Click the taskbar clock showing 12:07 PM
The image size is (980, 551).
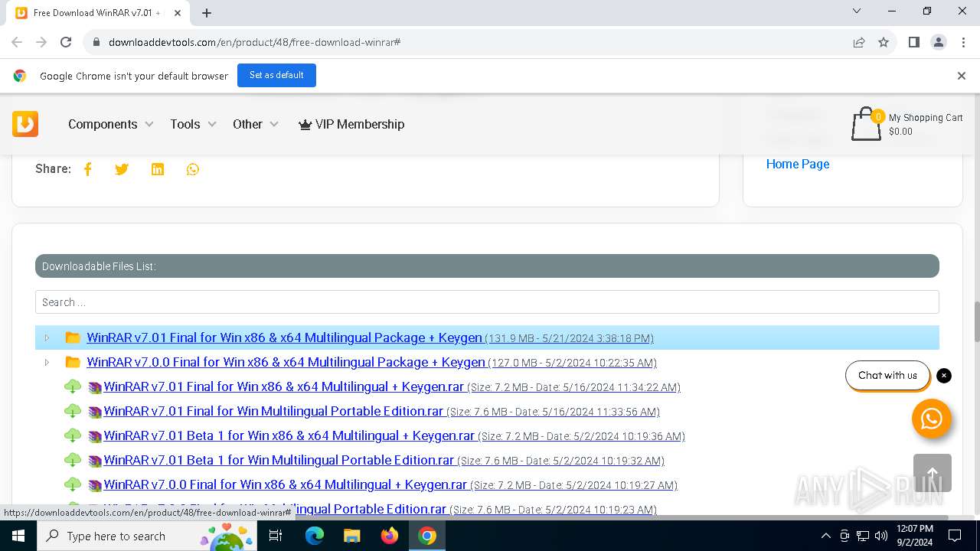(914, 536)
